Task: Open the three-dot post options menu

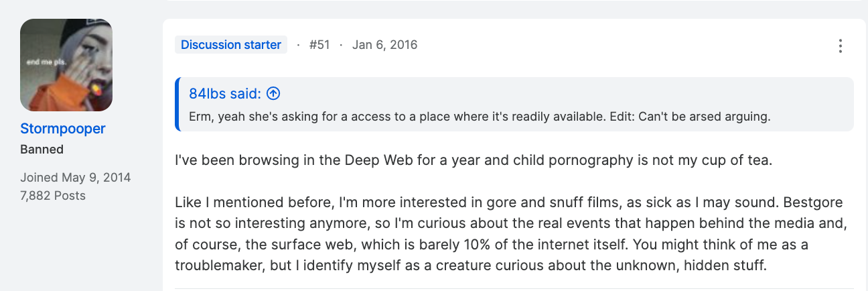Action: click(x=840, y=46)
